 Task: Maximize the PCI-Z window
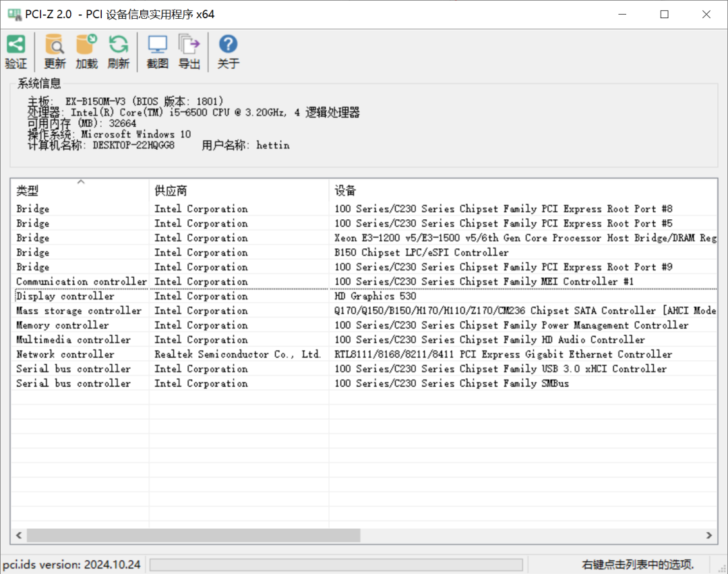click(x=665, y=14)
